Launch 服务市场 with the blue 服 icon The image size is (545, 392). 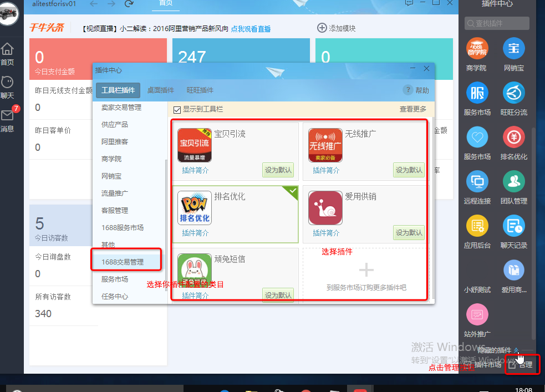coord(477,93)
